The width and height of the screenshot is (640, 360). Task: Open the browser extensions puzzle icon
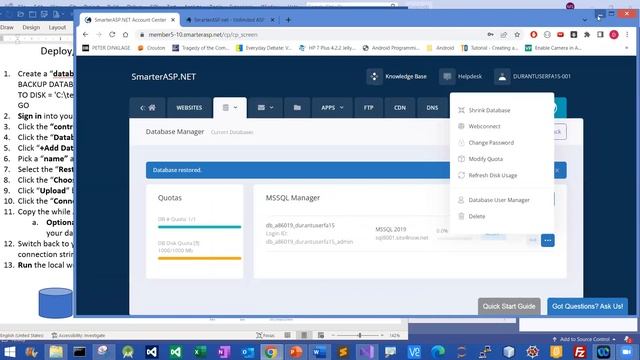587,35
